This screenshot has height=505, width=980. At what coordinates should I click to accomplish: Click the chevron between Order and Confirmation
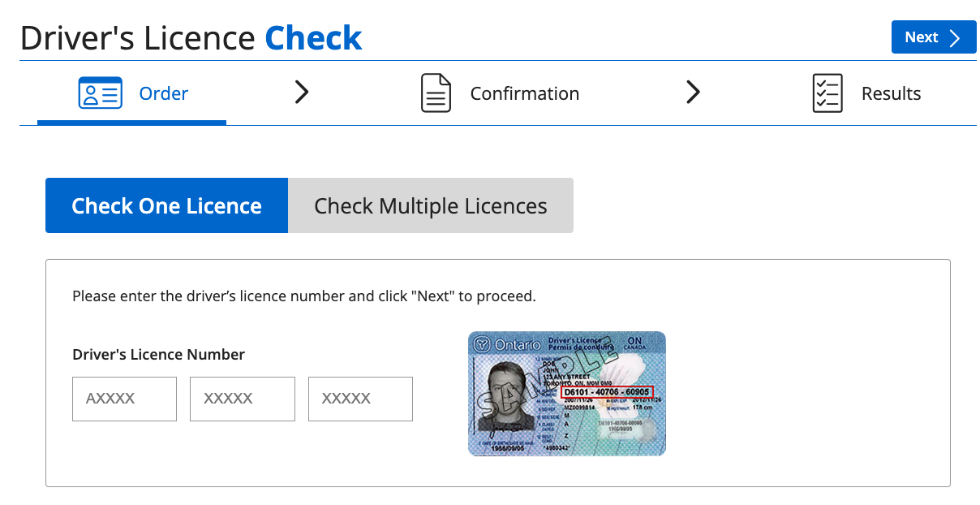point(302,93)
